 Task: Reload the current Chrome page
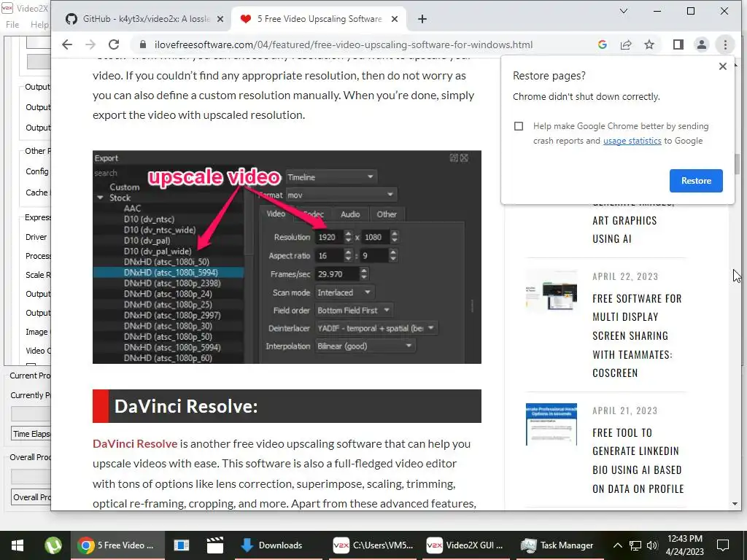113,44
